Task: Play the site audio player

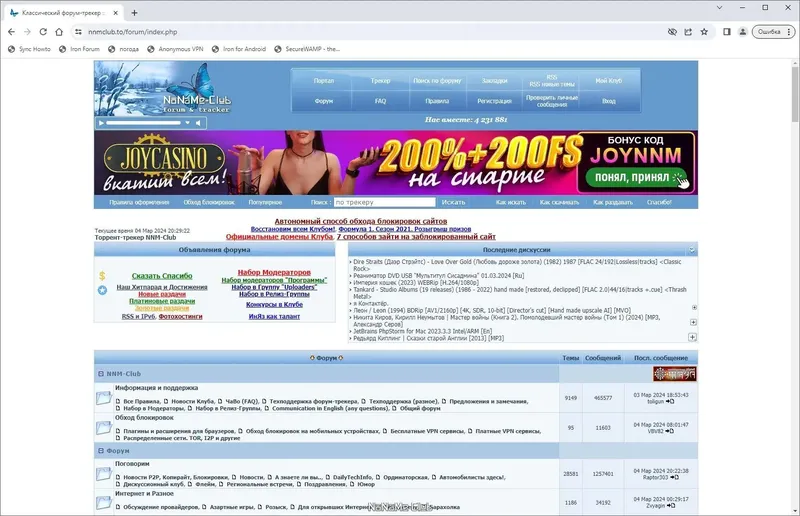Action: click(101, 123)
